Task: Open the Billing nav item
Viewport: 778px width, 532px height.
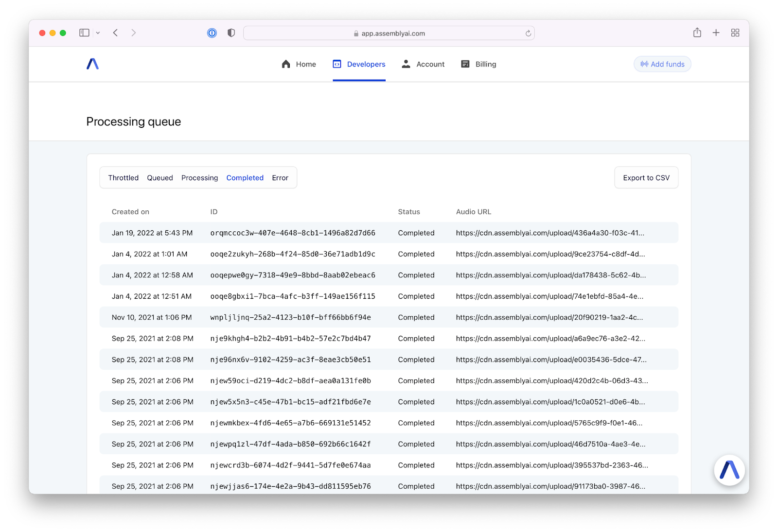Action: pos(478,64)
